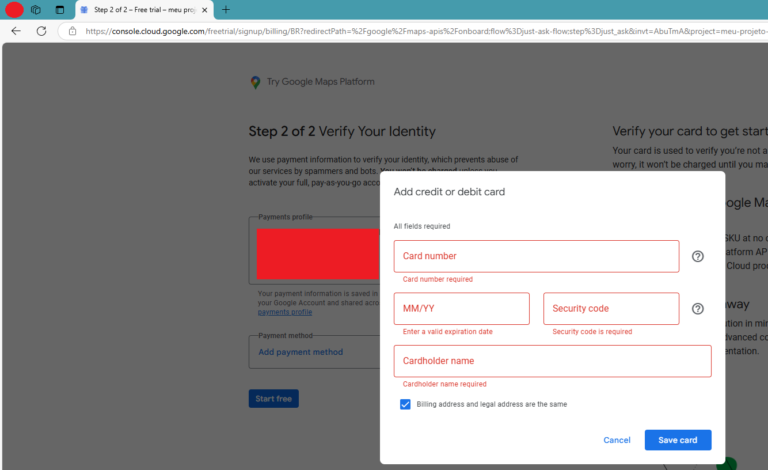Click the browser back arrow

[16, 31]
